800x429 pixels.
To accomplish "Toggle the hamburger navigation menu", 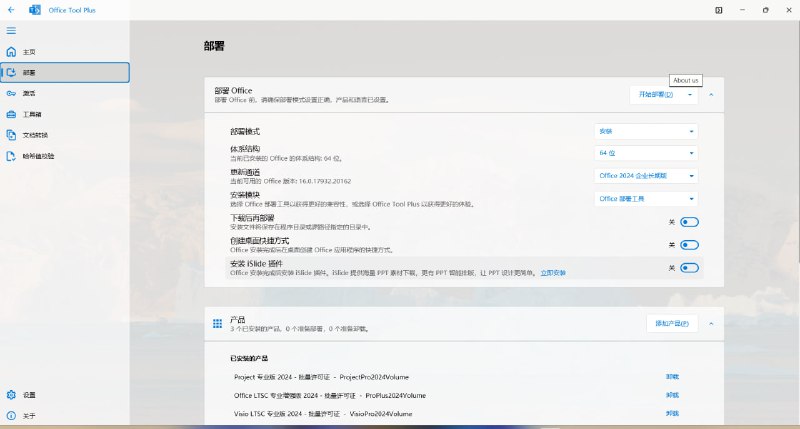I will (x=11, y=31).
